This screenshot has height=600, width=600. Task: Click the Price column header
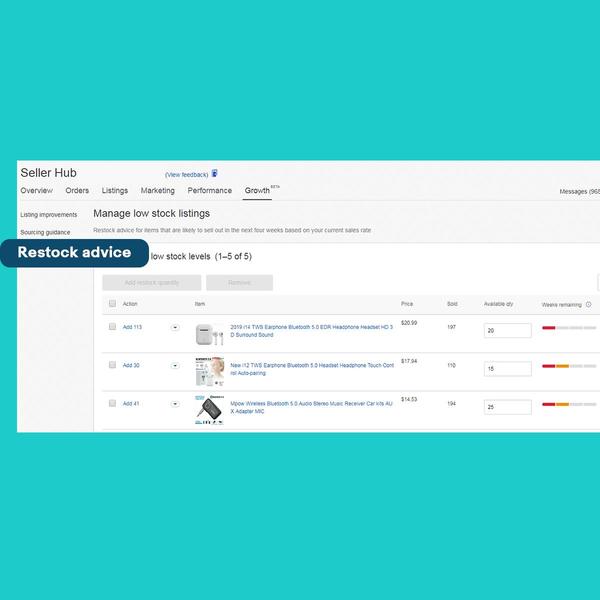pos(407,304)
